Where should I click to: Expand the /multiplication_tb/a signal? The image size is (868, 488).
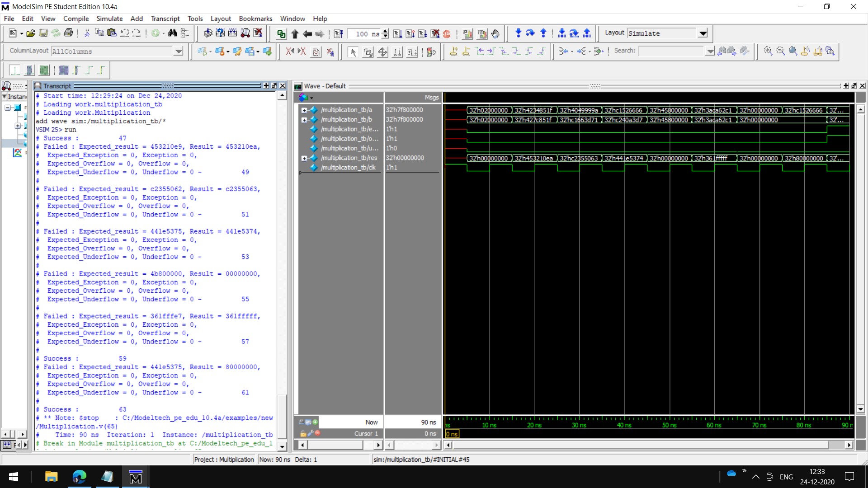coord(304,110)
